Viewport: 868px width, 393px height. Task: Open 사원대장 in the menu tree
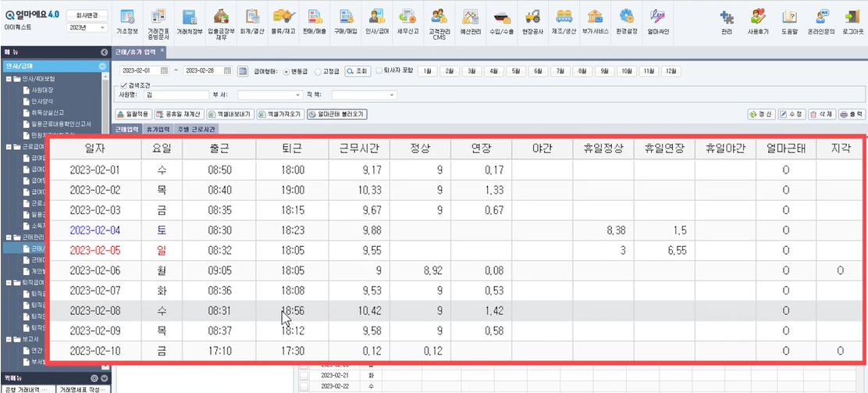point(42,90)
